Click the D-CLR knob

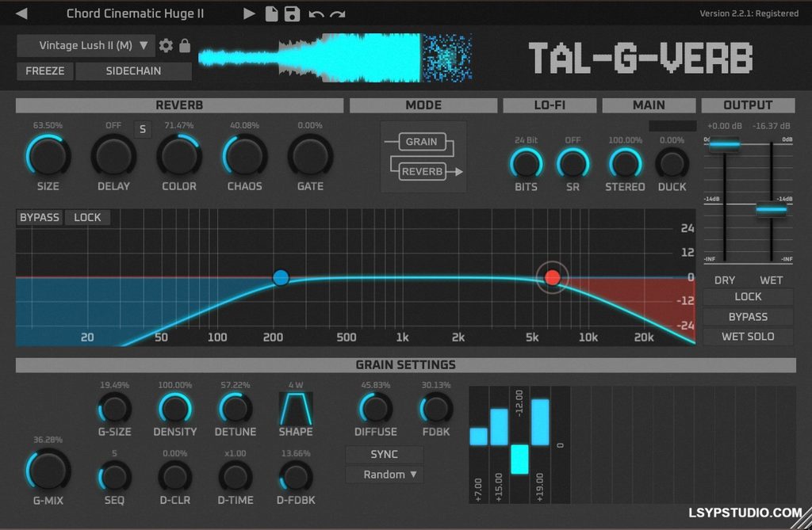point(175,477)
